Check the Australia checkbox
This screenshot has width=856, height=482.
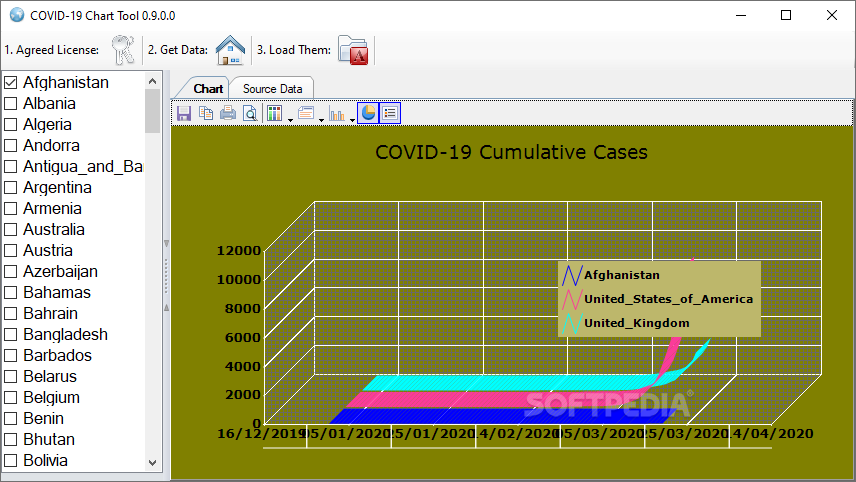click(10, 229)
